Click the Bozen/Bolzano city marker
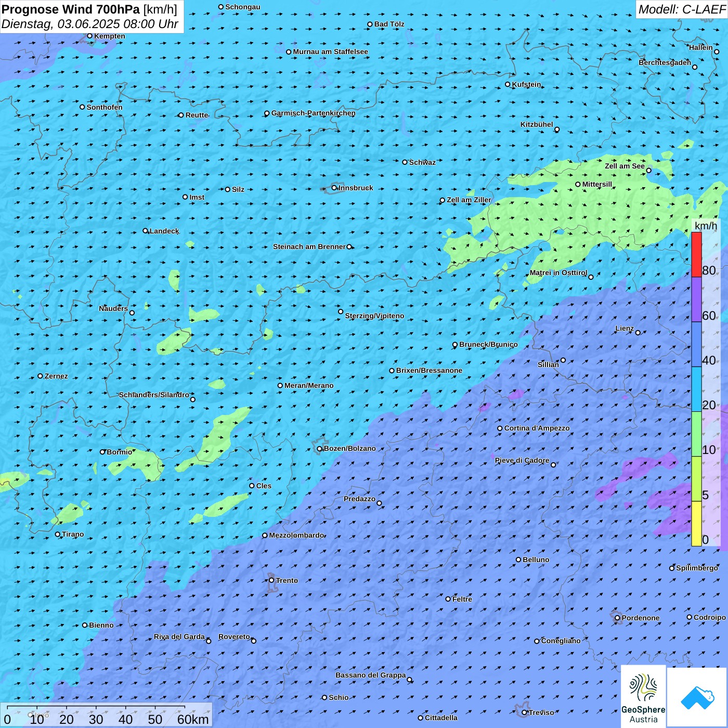The width and height of the screenshot is (728, 728). click(x=320, y=449)
